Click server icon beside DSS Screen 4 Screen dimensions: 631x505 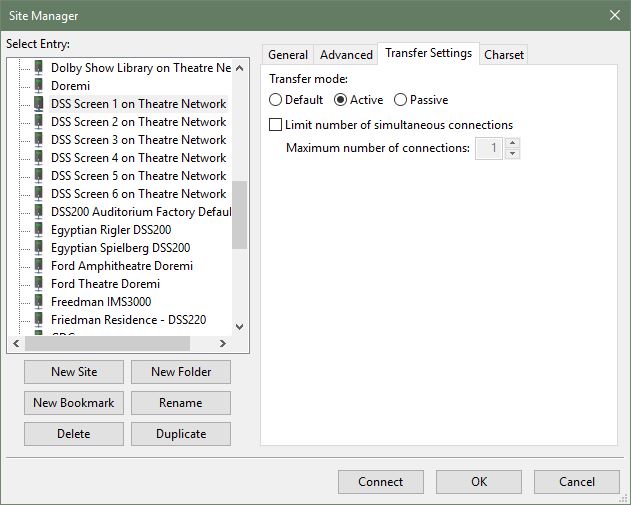pos(39,158)
